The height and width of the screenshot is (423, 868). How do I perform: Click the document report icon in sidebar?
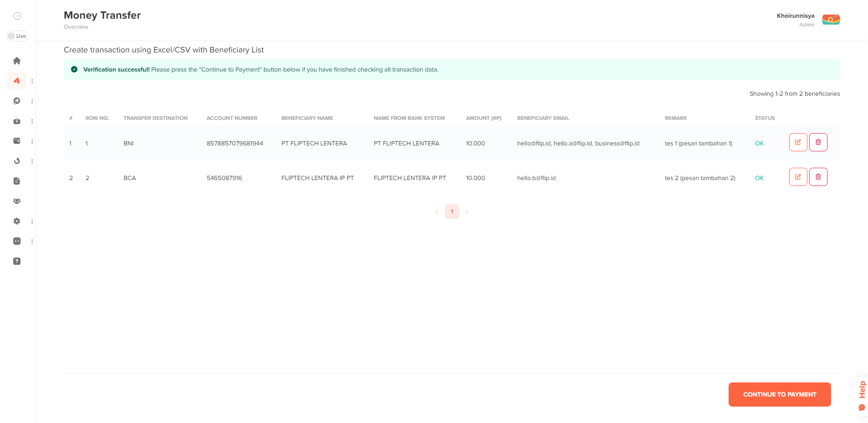pyautogui.click(x=17, y=181)
